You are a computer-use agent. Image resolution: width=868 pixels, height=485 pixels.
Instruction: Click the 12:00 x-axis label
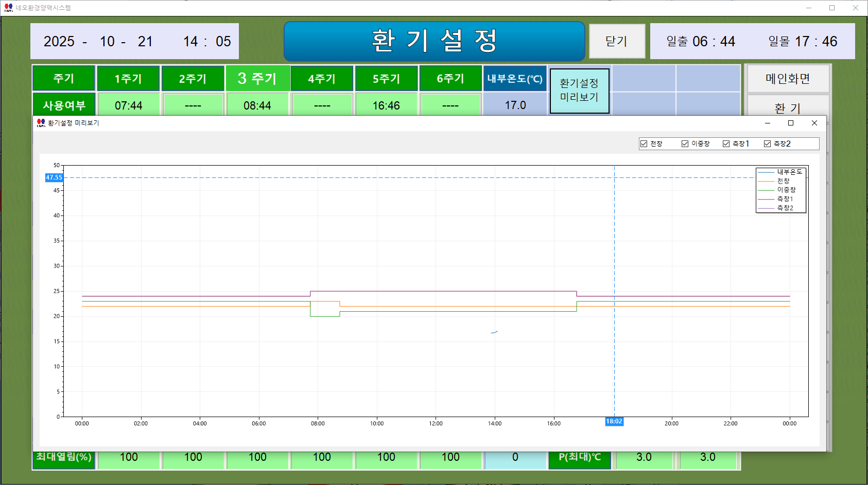click(436, 424)
